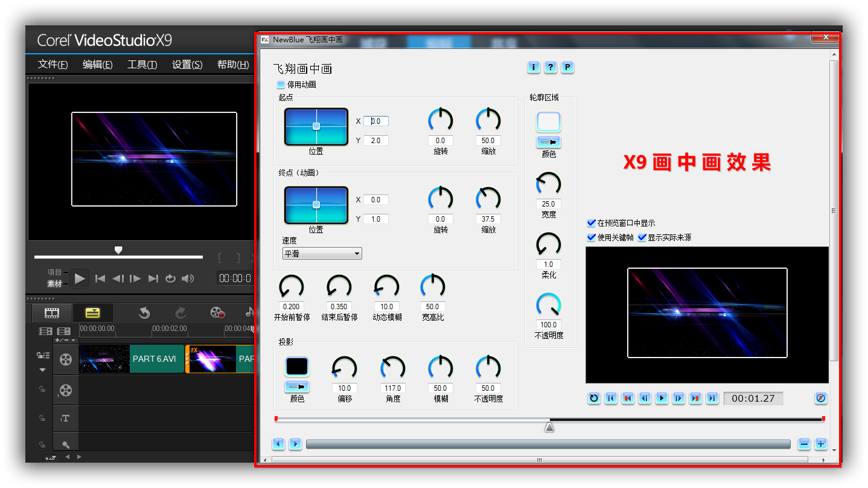Click the reset circular-arrow button under effect preview
Image resolution: width=868 pixels, height=488 pixels.
pyautogui.click(x=594, y=398)
